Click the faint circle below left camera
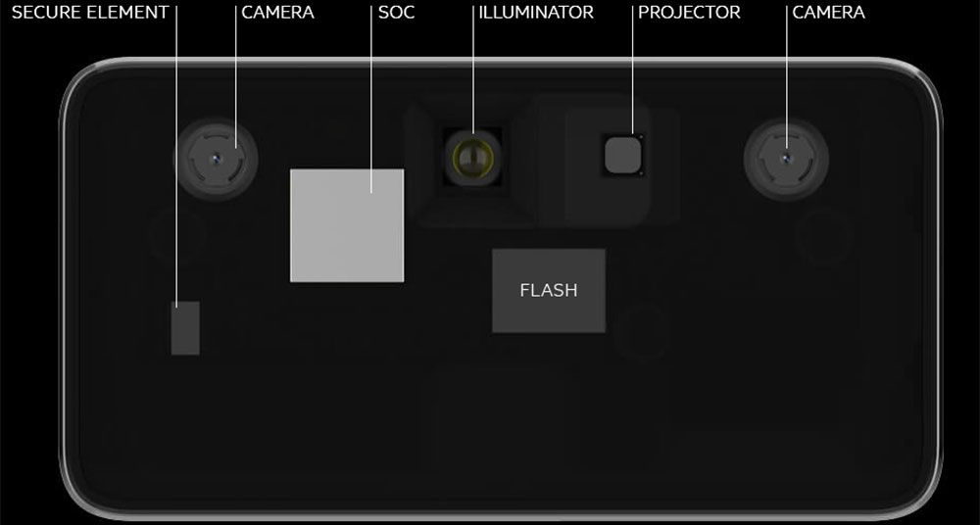The width and height of the screenshot is (980, 525). (178, 236)
